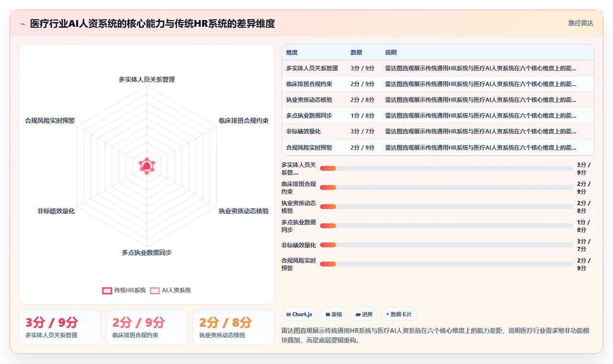The width and height of the screenshot is (613, 364).
Task: Click the 合规风险实时预警 progress bar
Action: 446,264
